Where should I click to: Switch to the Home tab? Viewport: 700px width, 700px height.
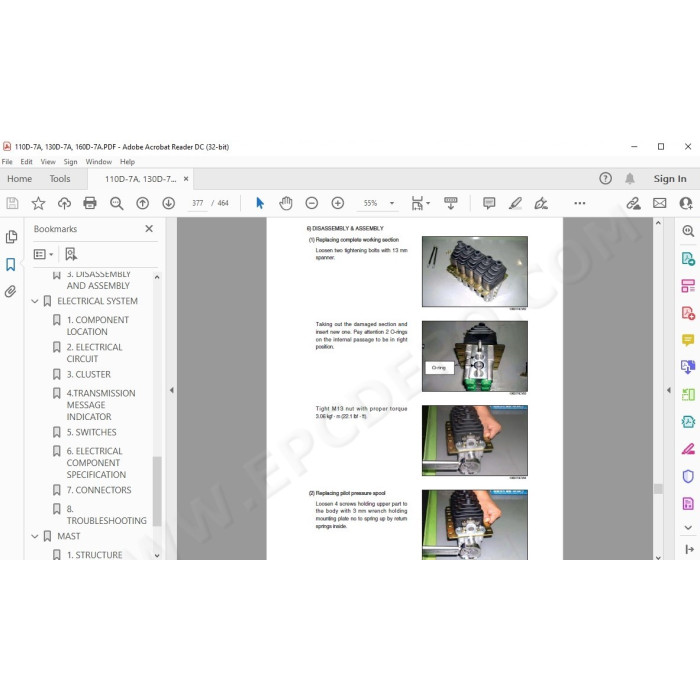pyautogui.click(x=20, y=179)
